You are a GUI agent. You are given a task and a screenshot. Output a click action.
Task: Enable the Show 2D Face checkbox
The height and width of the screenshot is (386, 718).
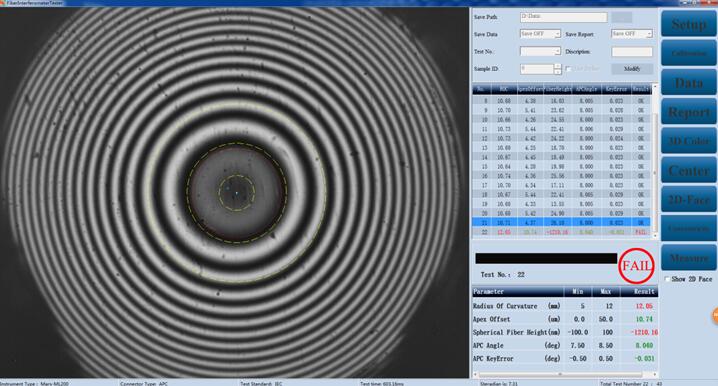click(667, 279)
